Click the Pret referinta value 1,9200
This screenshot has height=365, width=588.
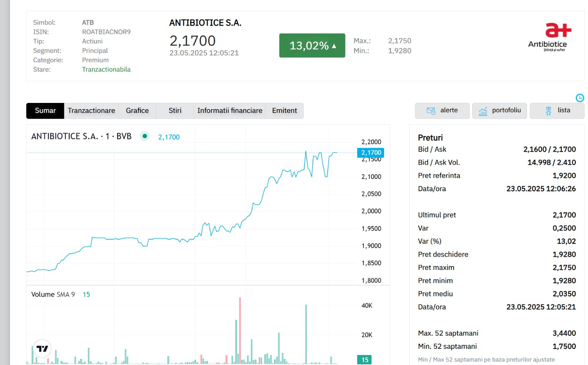coord(564,176)
